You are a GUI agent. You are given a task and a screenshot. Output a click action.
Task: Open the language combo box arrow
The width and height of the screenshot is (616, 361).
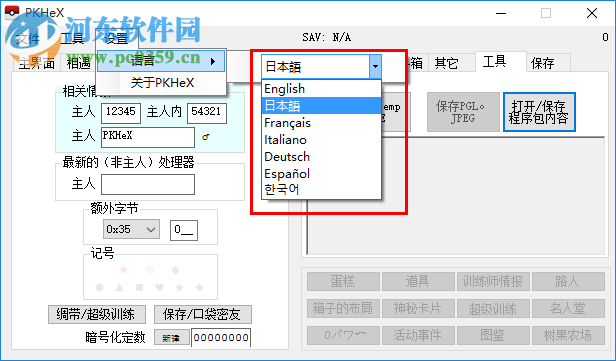375,66
